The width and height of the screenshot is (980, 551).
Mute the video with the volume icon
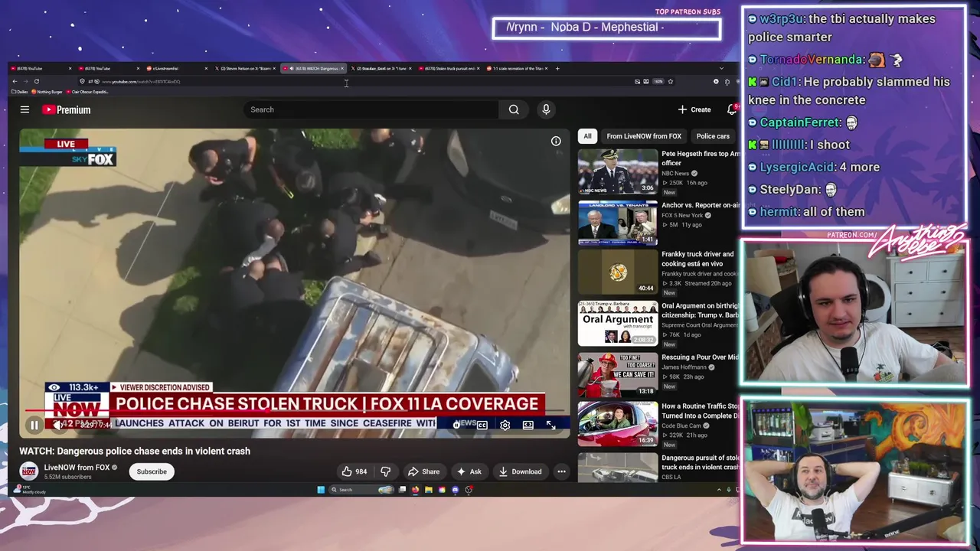point(57,425)
